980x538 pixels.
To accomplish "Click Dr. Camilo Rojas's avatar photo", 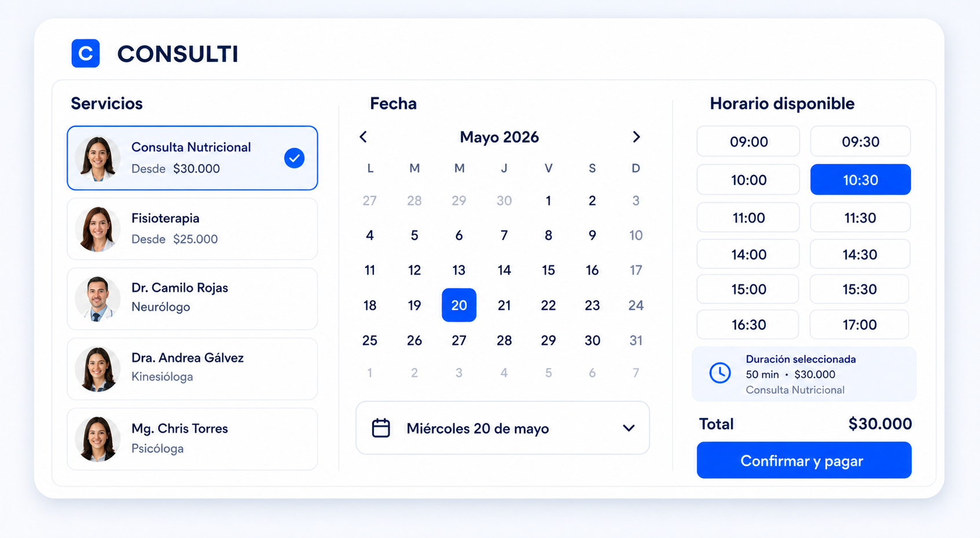I will 97,299.
